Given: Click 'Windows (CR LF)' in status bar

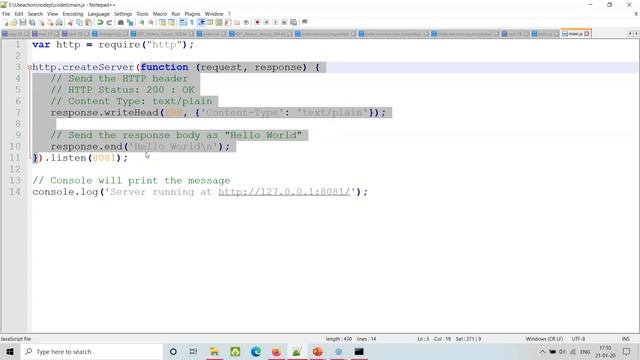Looking at the screenshot, I should click(544, 339).
